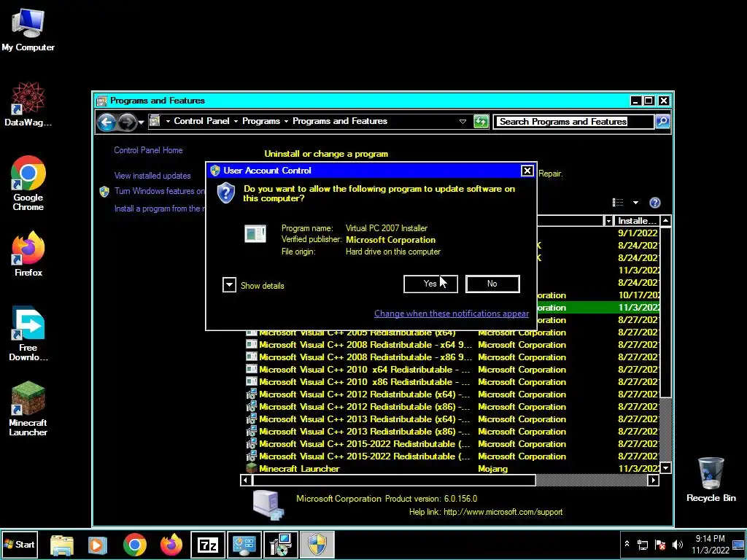Open Firefox desktop shortcut
The image size is (747, 560).
[28, 254]
